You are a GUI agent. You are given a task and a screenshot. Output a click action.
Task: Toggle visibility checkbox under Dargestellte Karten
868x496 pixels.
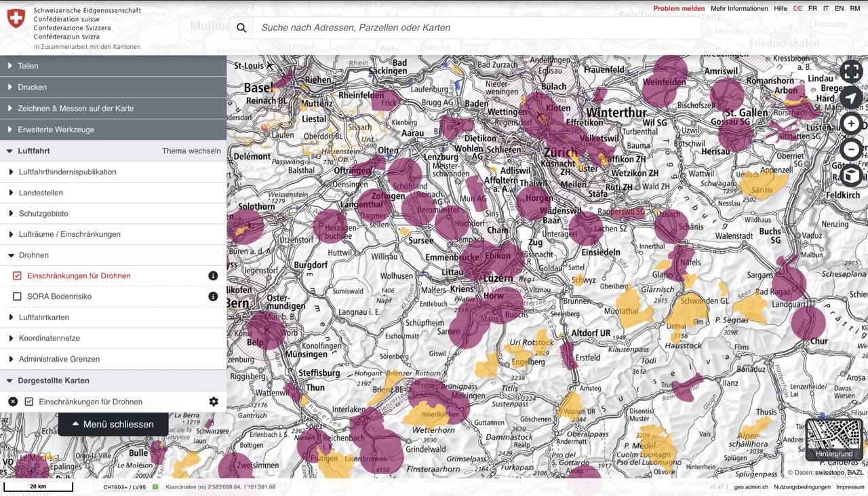point(29,402)
